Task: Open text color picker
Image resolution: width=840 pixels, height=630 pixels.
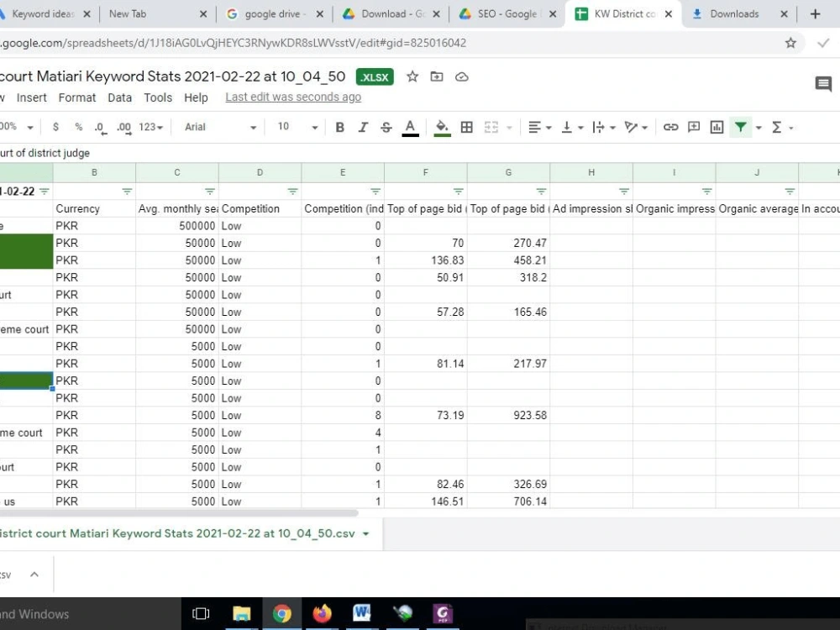Action: click(x=411, y=128)
